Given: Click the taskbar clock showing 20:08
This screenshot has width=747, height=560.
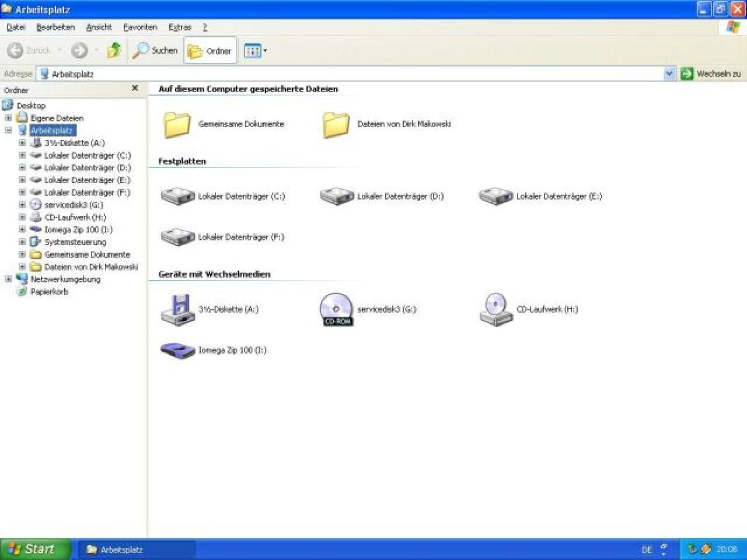Looking at the screenshot, I should 727,549.
